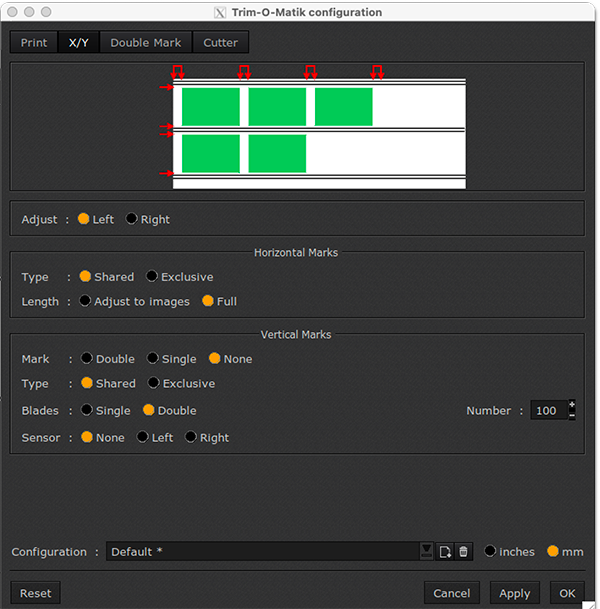Open the Print tab

34,43
